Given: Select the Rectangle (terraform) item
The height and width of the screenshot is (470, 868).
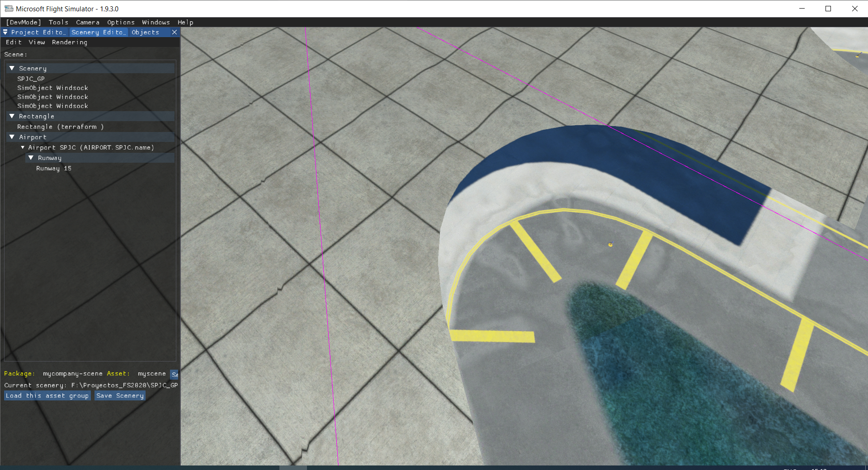Looking at the screenshot, I should [x=61, y=127].
